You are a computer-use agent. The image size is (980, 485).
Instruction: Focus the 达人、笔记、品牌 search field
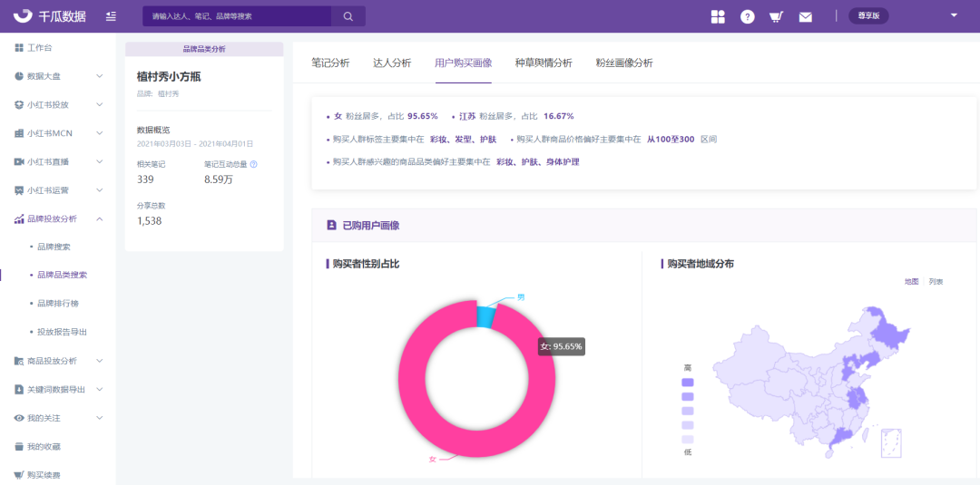click(x=237, y=16)
